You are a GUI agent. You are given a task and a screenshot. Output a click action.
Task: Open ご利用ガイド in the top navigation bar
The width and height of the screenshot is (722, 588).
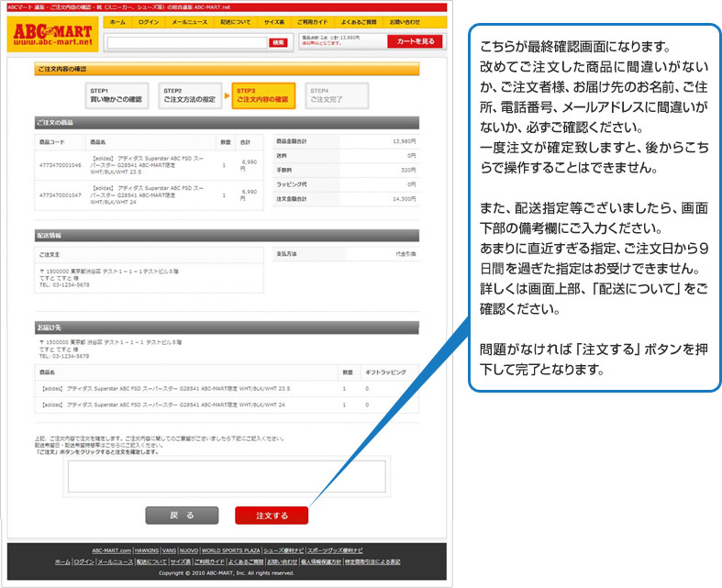(312, 22)
